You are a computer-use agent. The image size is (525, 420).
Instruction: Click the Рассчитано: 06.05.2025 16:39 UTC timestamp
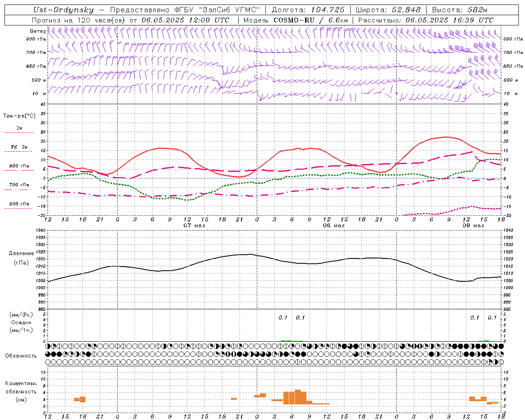[426, 20]
